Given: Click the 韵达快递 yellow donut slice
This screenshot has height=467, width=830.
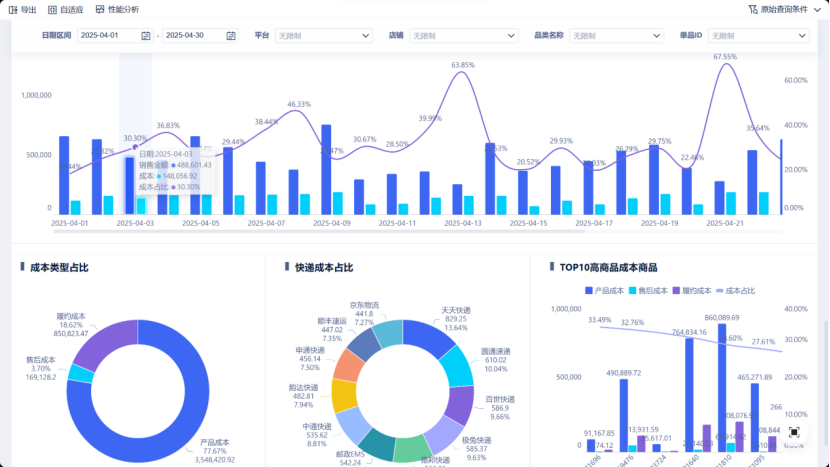Looking at the screenshot, I should (x=344, y=395).
